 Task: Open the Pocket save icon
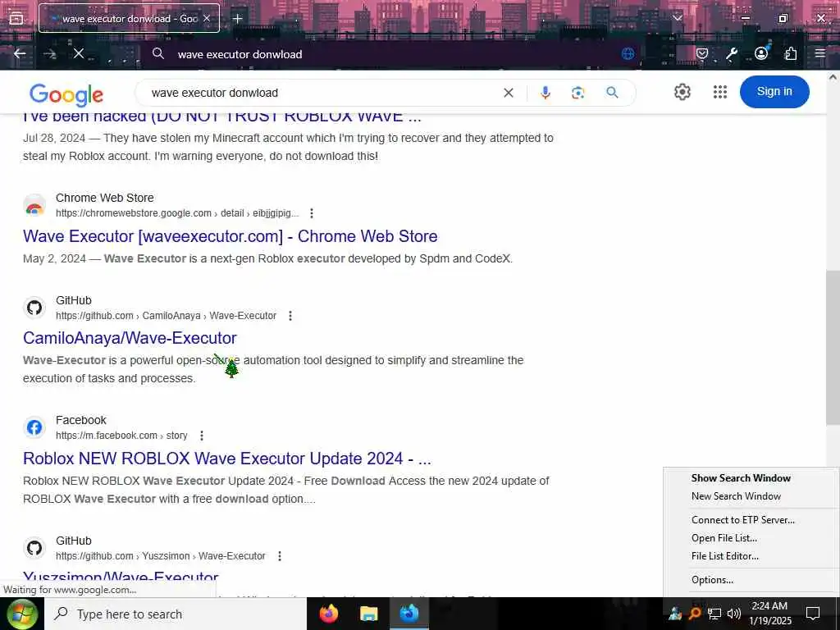(x=702, y=53)
